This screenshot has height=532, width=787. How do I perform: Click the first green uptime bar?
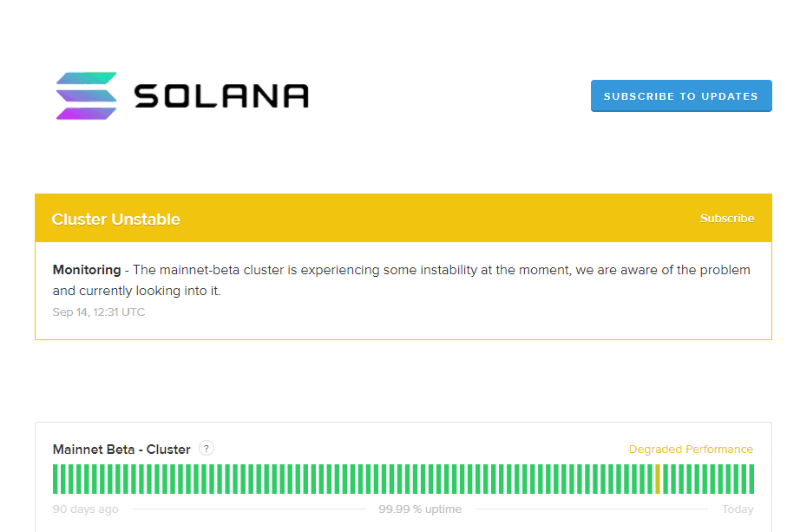[x=56, y=479]
